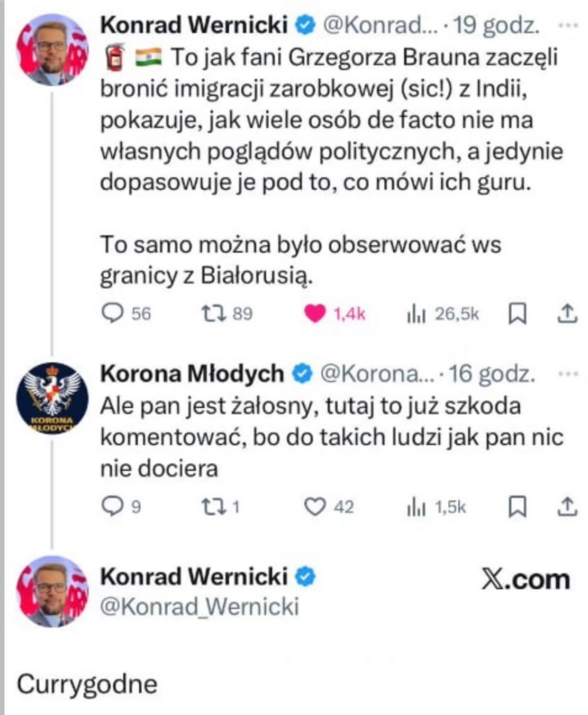Repost the Korona Młodych reply

214,507
